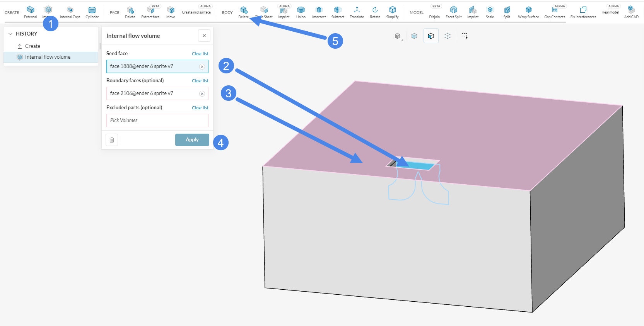Choose the Split tool
Screen dimensions: 644x326
[507, 12]
